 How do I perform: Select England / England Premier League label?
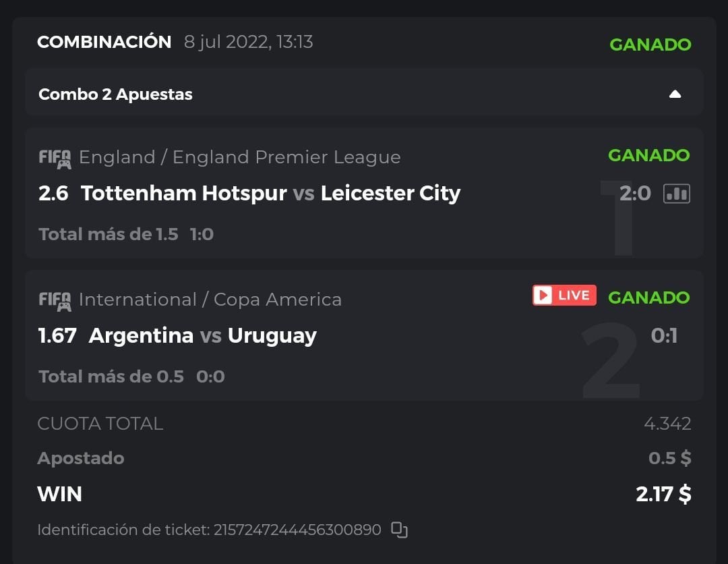click(x=239, y=157)
